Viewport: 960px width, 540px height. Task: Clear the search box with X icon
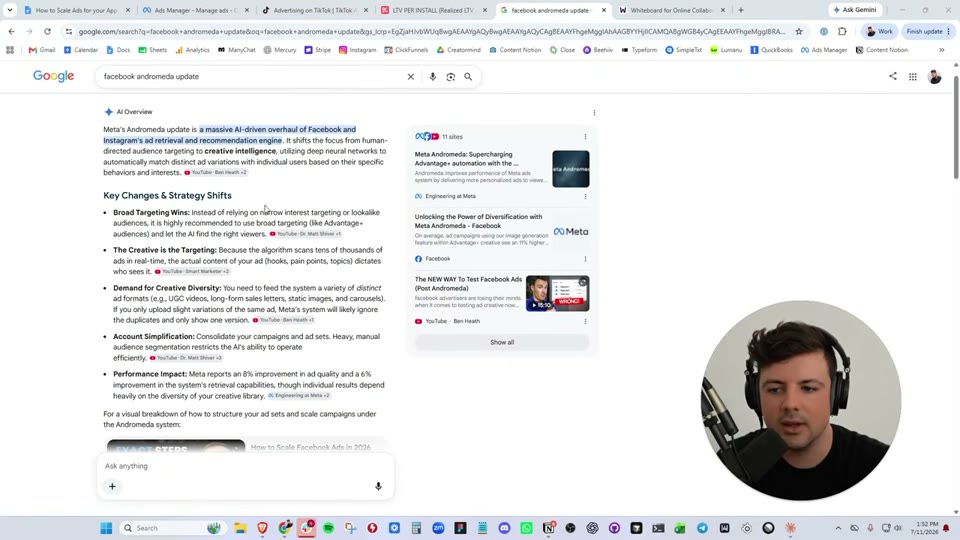411,77
